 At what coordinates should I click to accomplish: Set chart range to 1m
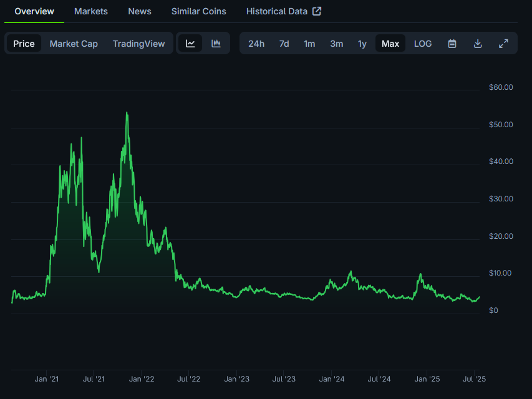point(309,44)
